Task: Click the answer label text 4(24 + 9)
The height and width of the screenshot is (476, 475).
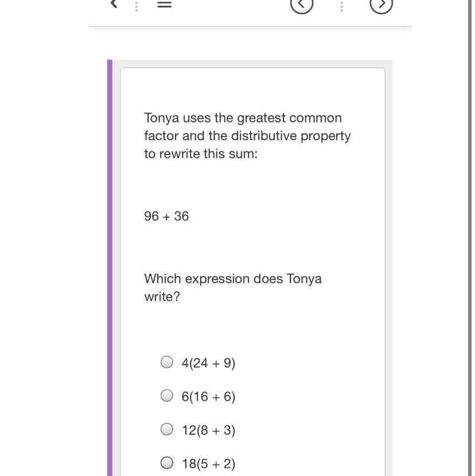Action: click(x=208, y=363)
